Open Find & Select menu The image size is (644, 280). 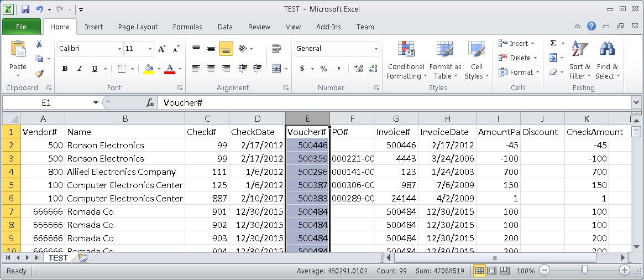(x=607, y=60)
